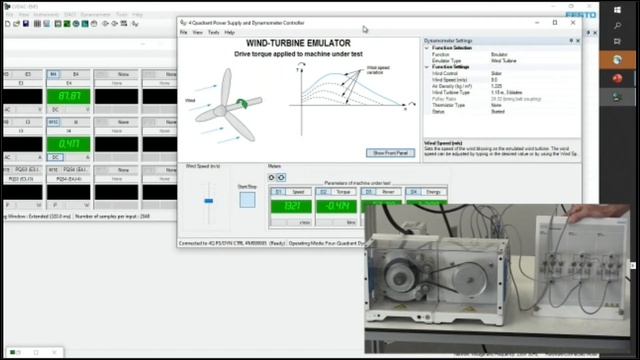Open Windows search icon in taskbar
Image resolution: width=640 pixels, height=360 pixels.
point(618,26)
